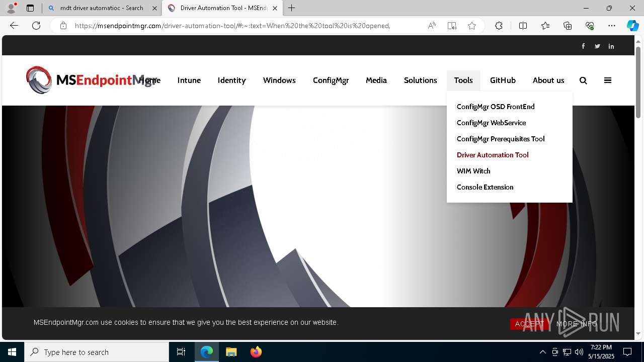Close the 'mdt driver automatioc' tab
The image size is (644, 362).
tap(154, 8)
